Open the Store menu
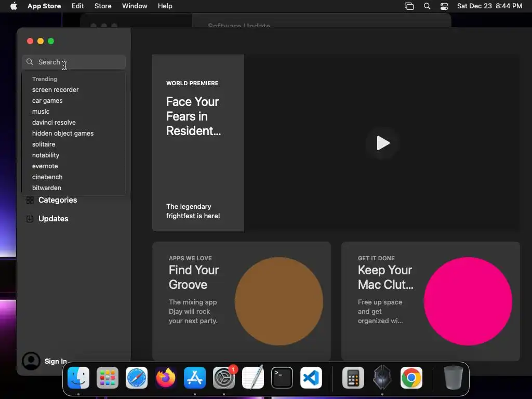 (103, 6)
